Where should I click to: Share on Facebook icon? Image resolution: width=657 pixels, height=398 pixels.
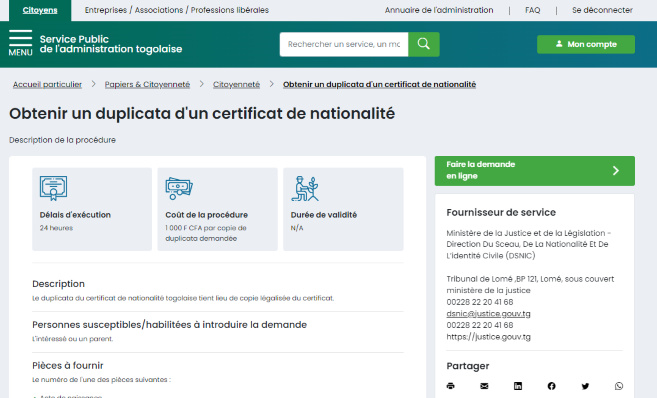pos(551,386)
